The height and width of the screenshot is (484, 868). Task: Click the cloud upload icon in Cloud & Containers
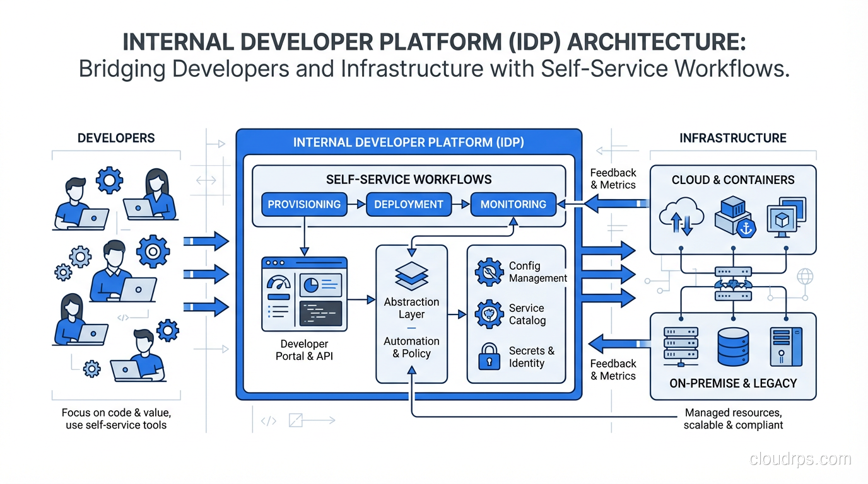click(683, 215)
